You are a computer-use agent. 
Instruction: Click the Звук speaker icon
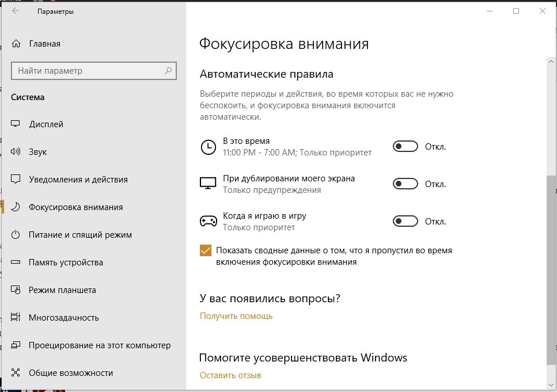pos(16,152)
